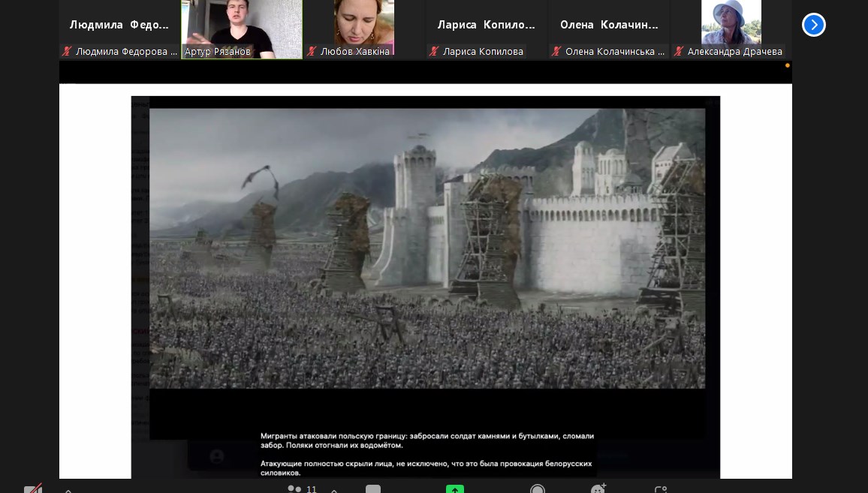Click the caption starting 'Атакующие полностью скрыли лица'

(426, 468)
